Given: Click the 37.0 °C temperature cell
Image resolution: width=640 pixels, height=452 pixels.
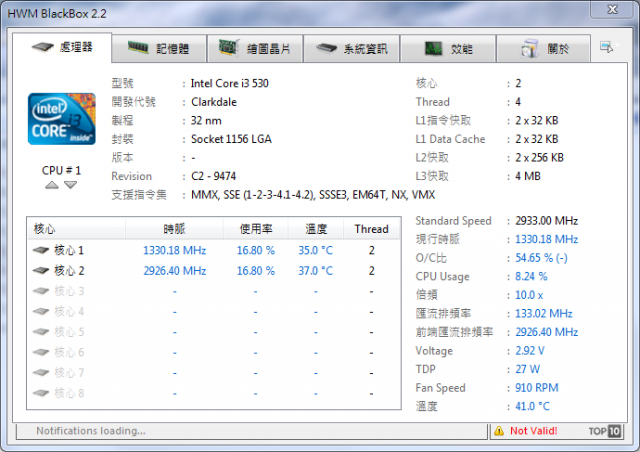Looking at the screenshot, I should [x=316, y=271].
